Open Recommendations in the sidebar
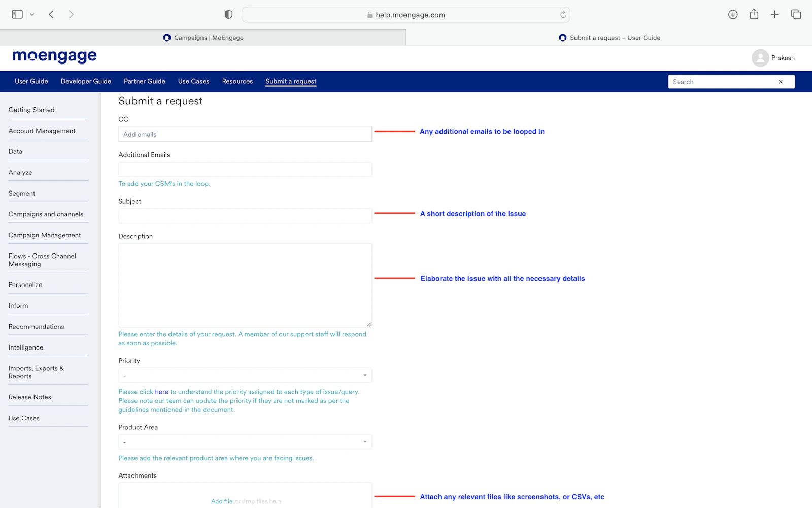812x508 pixels. pyautogui.click(x=37, y=327)
